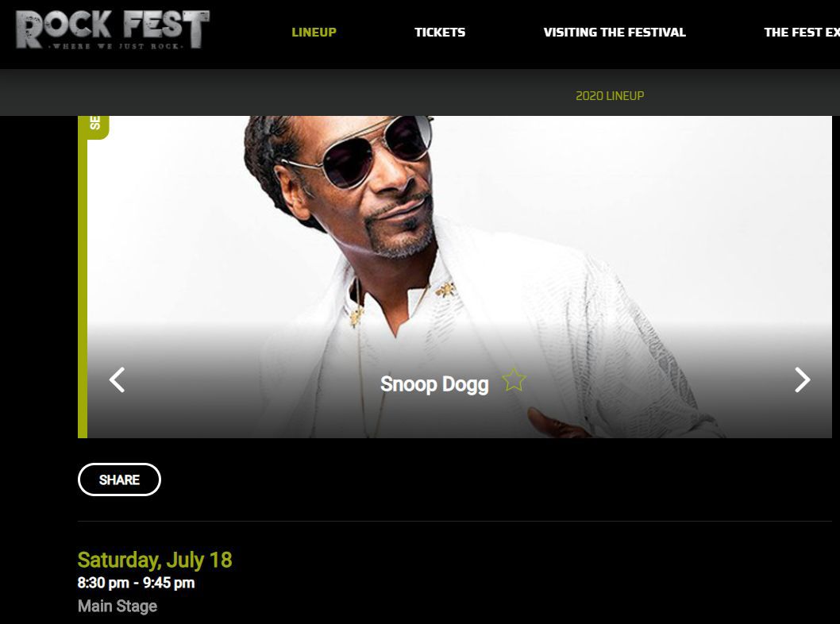Favorite Snoop Dogg with the star icon
This screenshot has width=840, height=624.
[514, 379]
